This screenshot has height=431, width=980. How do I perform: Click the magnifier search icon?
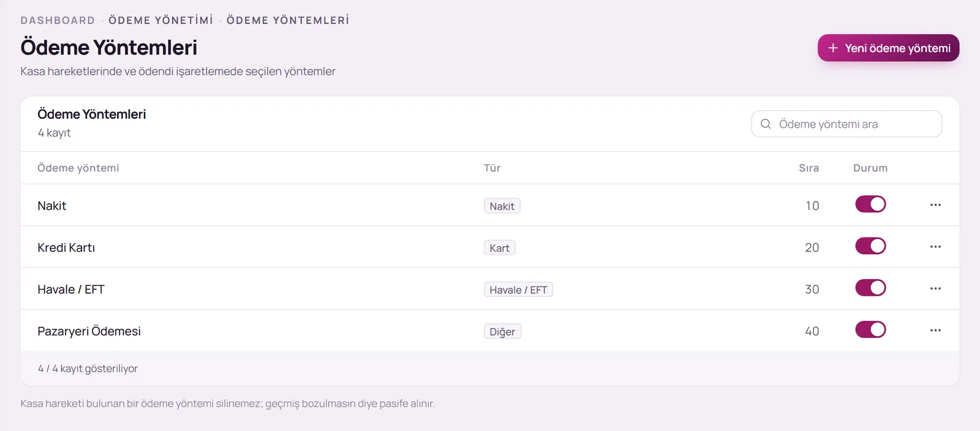(766, 124)
